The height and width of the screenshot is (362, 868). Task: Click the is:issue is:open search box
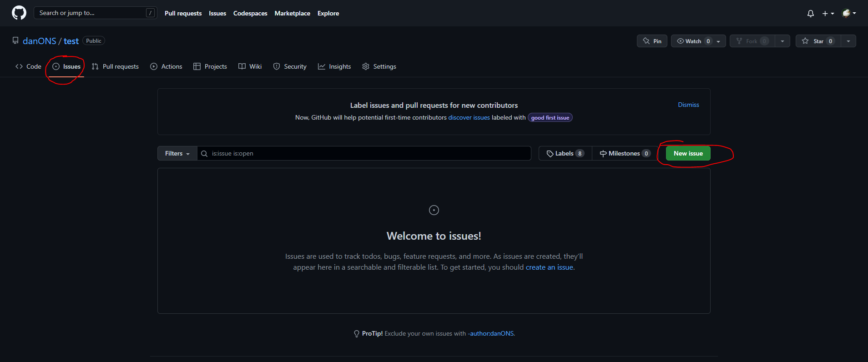click(364, 153)
